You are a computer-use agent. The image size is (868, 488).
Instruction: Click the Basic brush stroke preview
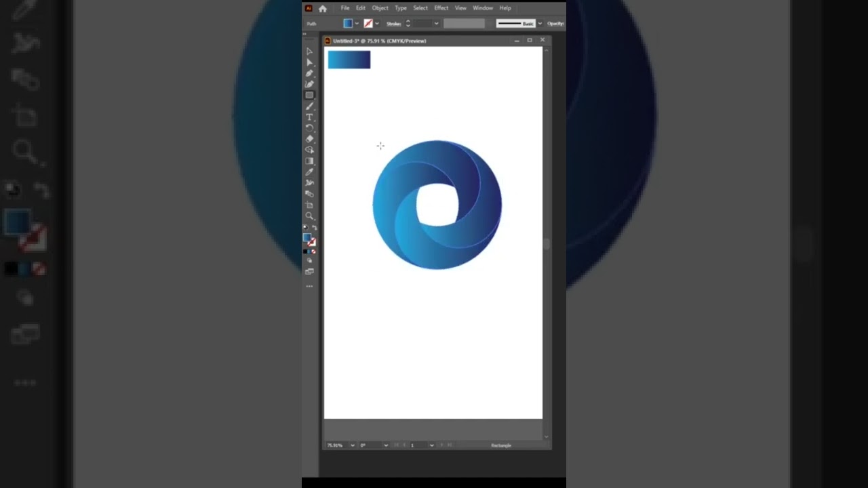pyautogui.click(x=516, y=24)
